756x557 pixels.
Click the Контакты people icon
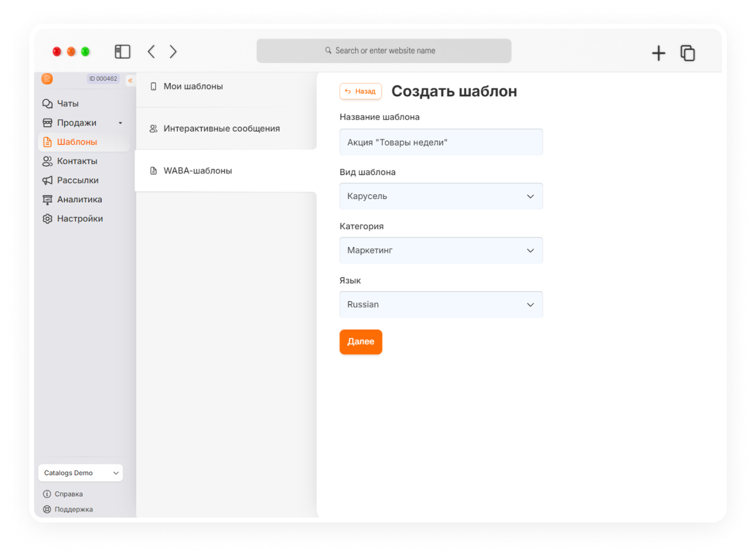[47, 161]
